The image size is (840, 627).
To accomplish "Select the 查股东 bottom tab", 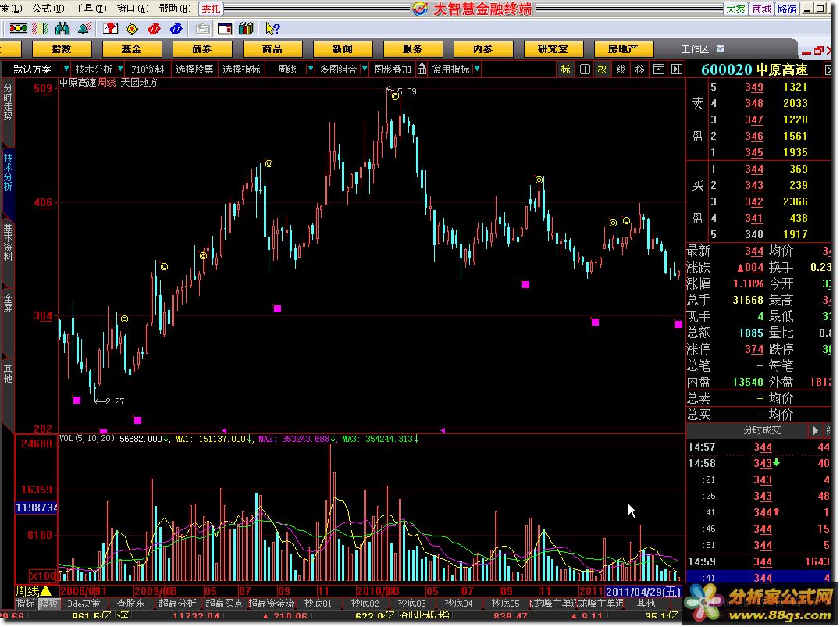I will (x=130, y=603).
